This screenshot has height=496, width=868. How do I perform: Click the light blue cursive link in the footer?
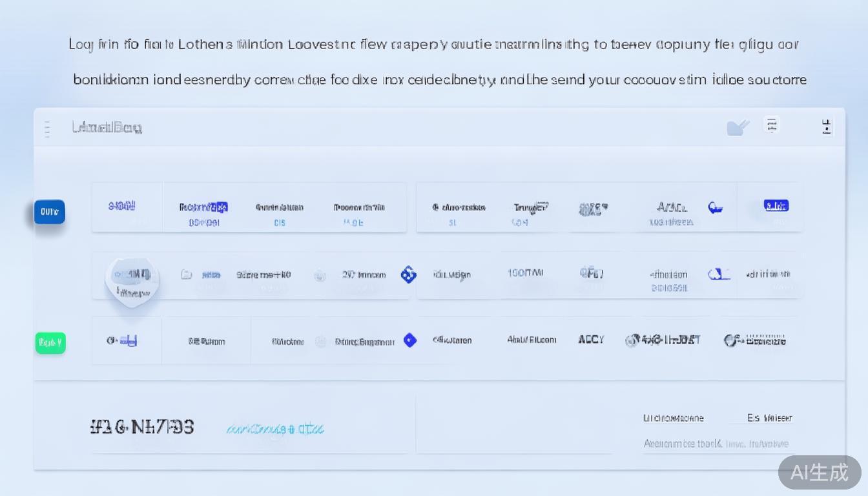(x=275, y=429)
